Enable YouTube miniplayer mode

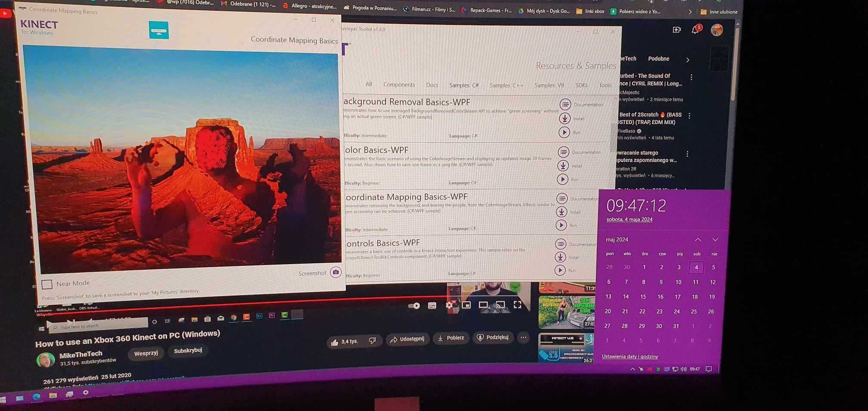tap(466, 305)
